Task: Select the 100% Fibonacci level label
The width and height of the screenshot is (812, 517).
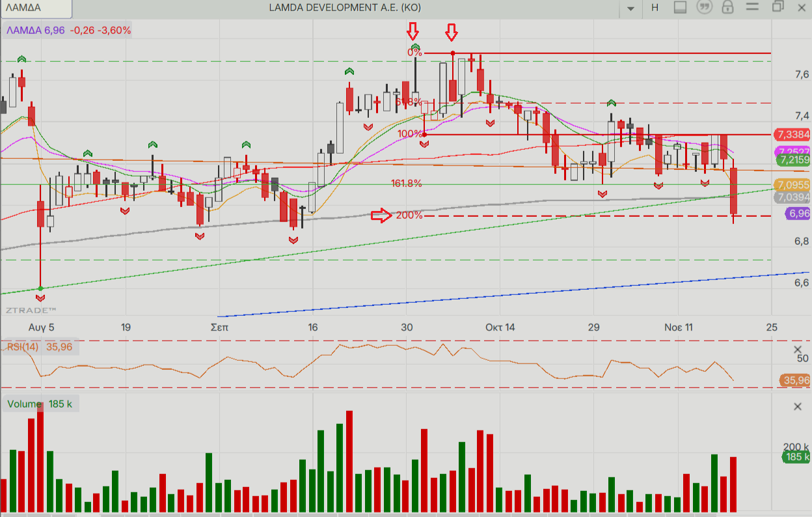Action: (x=410, y=134)
